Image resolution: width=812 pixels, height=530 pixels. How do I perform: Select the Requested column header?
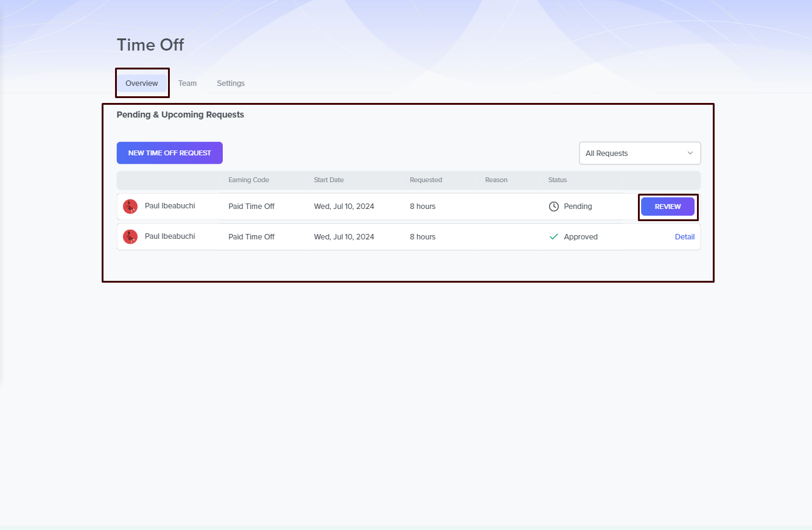coord(425,180)
